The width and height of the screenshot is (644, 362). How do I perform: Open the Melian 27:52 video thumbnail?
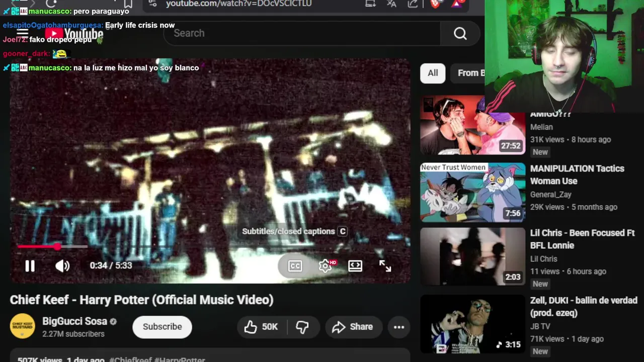472,125
